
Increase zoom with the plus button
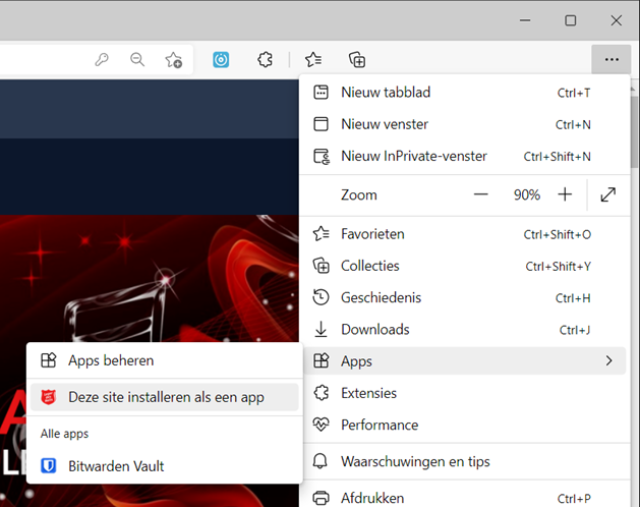[565, 195]
